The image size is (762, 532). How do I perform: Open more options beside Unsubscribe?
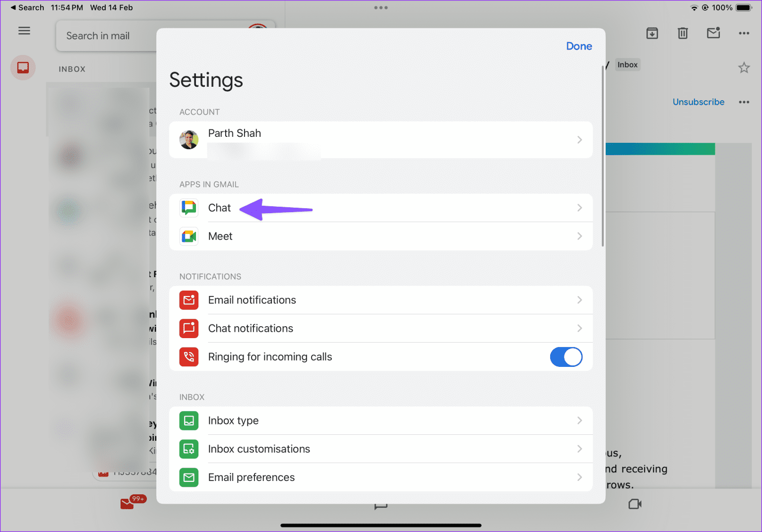(x=744, y=102)
